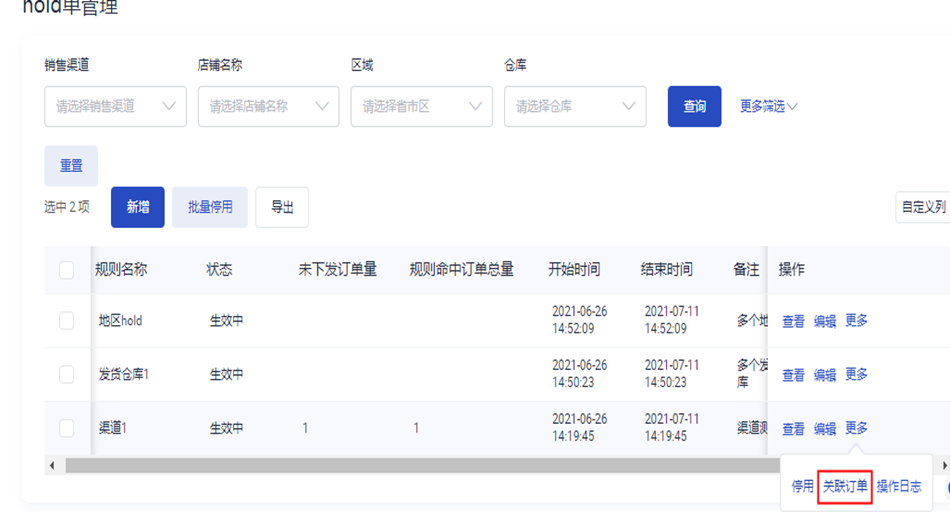950x513 pixels.
Task: Check the 渠道1 row checkbox
Action: (67, 428)
